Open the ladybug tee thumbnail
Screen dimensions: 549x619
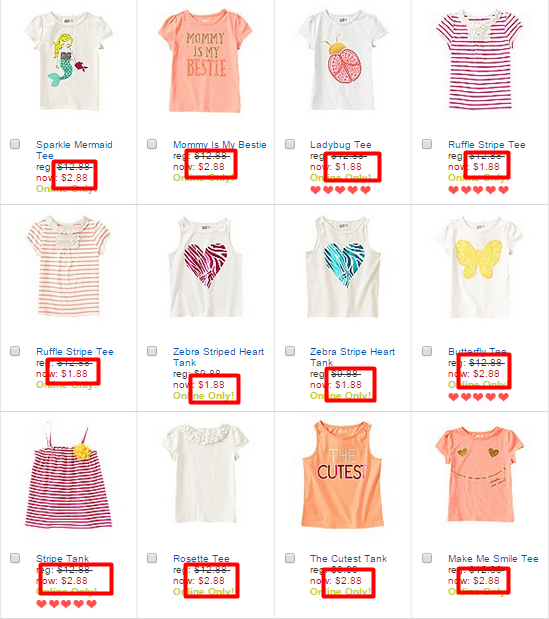pyautogui.click(x=342, y=60)
